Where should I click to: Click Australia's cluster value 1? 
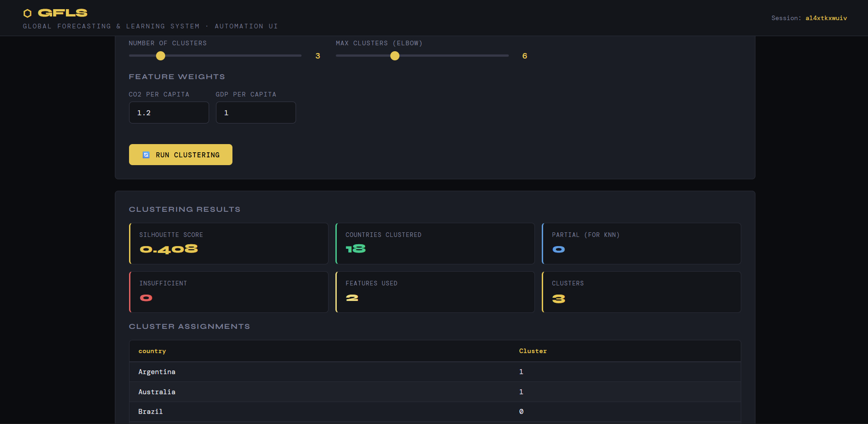click(521, 392)
